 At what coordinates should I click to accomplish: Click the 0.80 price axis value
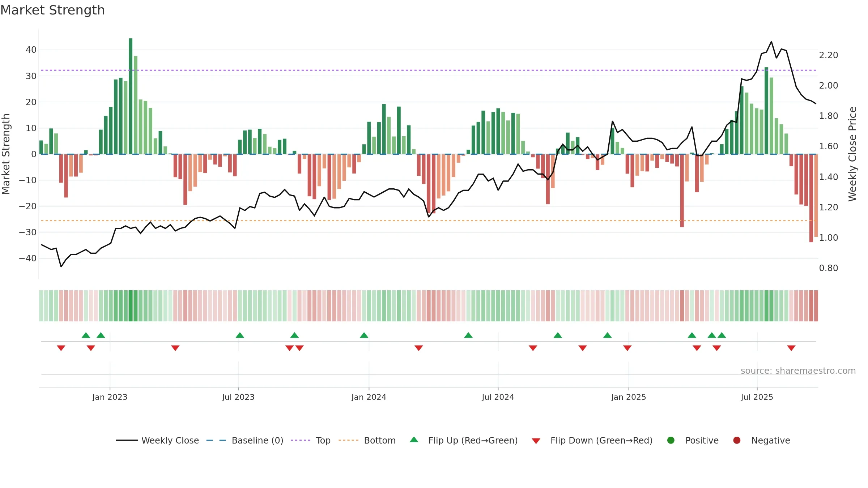click(x=829, y=268)
